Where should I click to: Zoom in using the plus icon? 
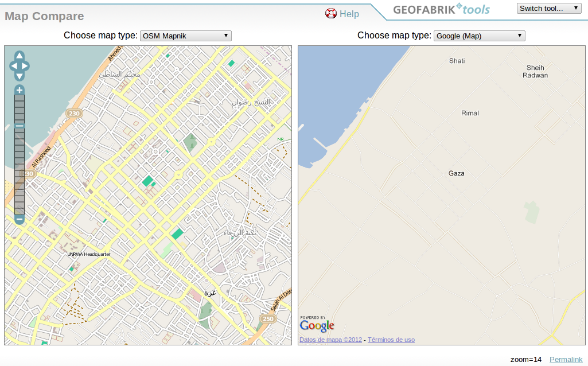pyautogui.click(x=19, y=89)
